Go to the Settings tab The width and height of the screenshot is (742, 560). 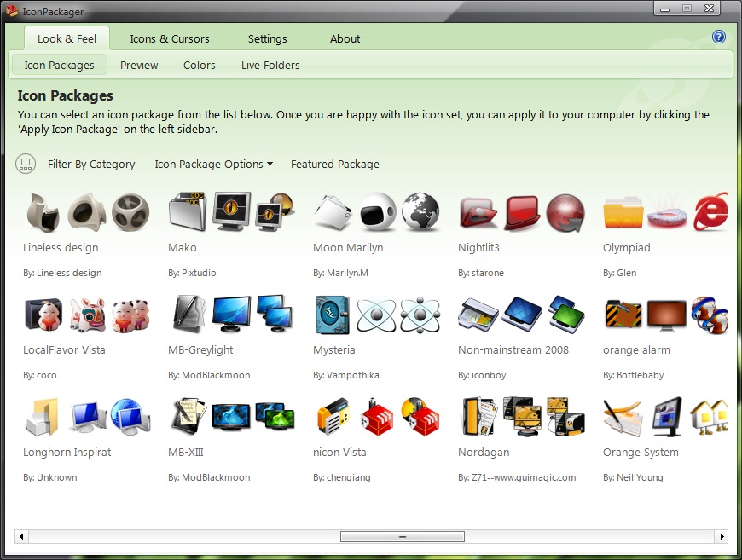pyautogui.click(x=267, y=39)
